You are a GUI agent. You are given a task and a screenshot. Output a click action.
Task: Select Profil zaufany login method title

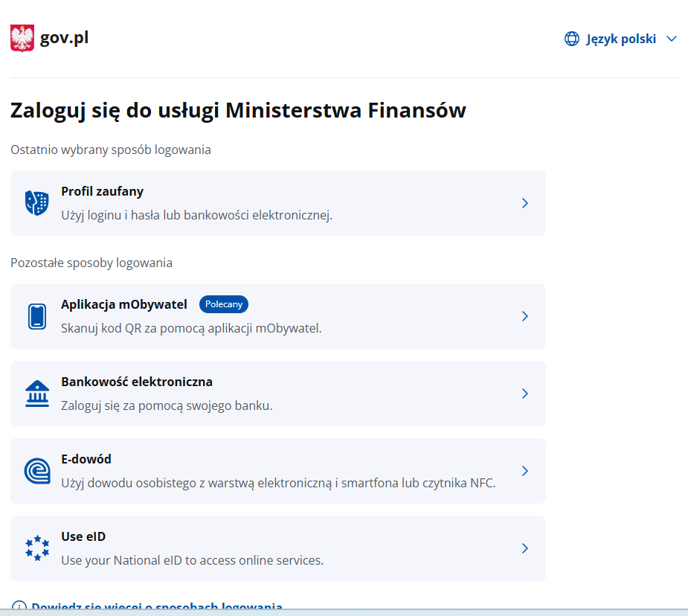[x=102, y=191]
